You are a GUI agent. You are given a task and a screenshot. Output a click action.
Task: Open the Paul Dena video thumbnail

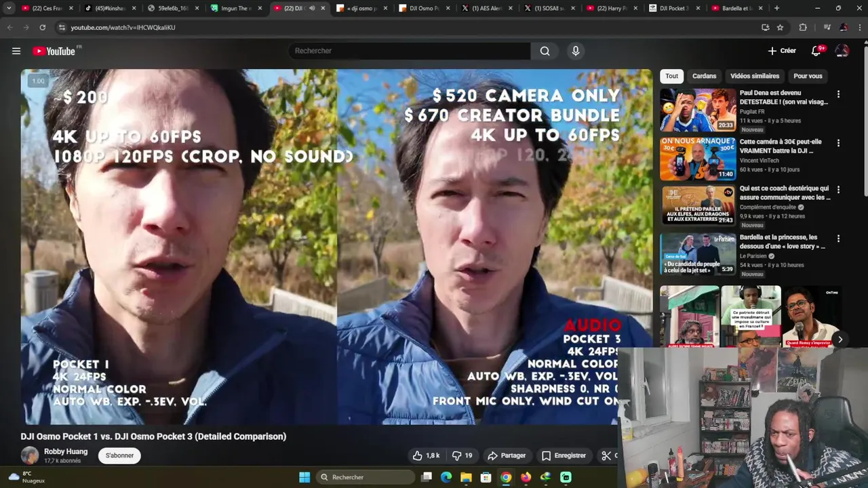click(x=698, y=110)
